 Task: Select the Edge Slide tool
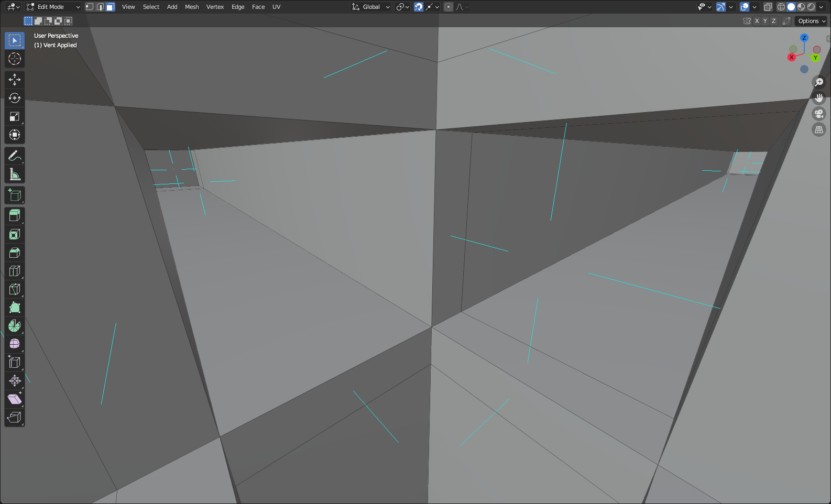(15, 363)
